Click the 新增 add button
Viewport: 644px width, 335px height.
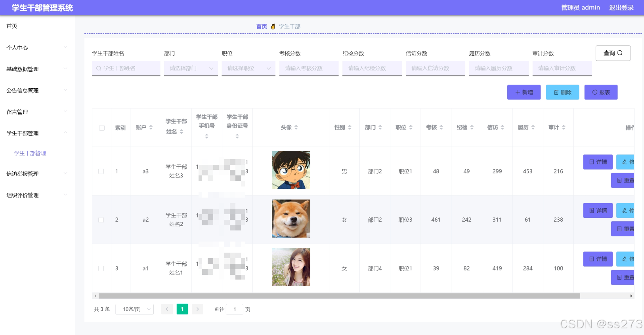(x=524, y=92)
